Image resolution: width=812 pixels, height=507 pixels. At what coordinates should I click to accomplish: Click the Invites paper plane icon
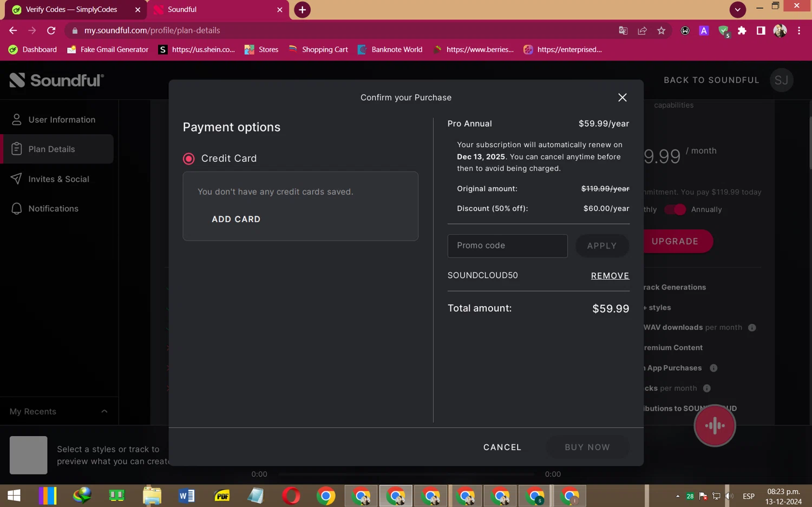pyautogui.click(x=17, y=179)
